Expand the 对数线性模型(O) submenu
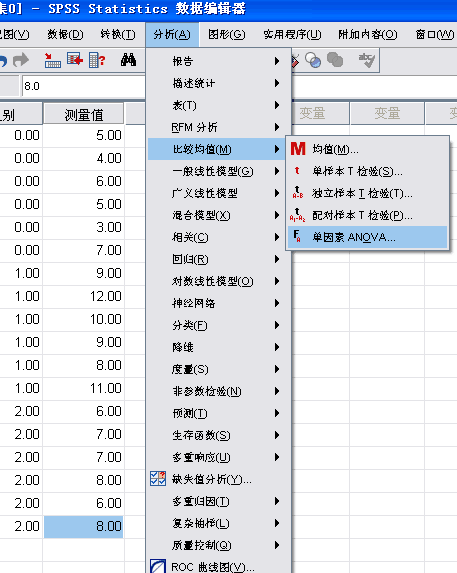457x573 pixels. click(218, 281)
